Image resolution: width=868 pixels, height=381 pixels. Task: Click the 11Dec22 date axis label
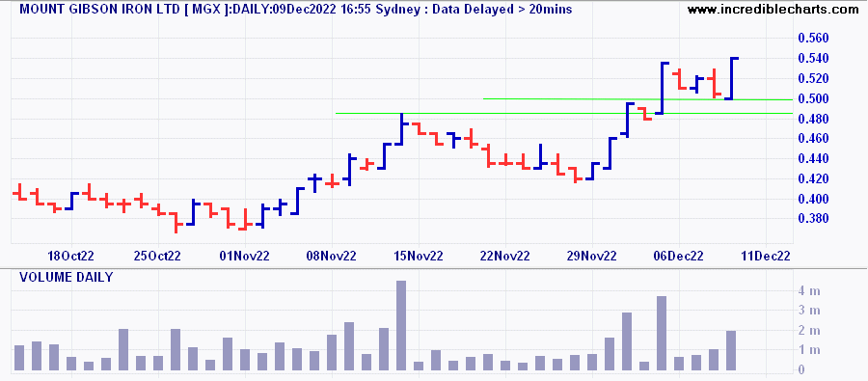(x=766, y=256)
